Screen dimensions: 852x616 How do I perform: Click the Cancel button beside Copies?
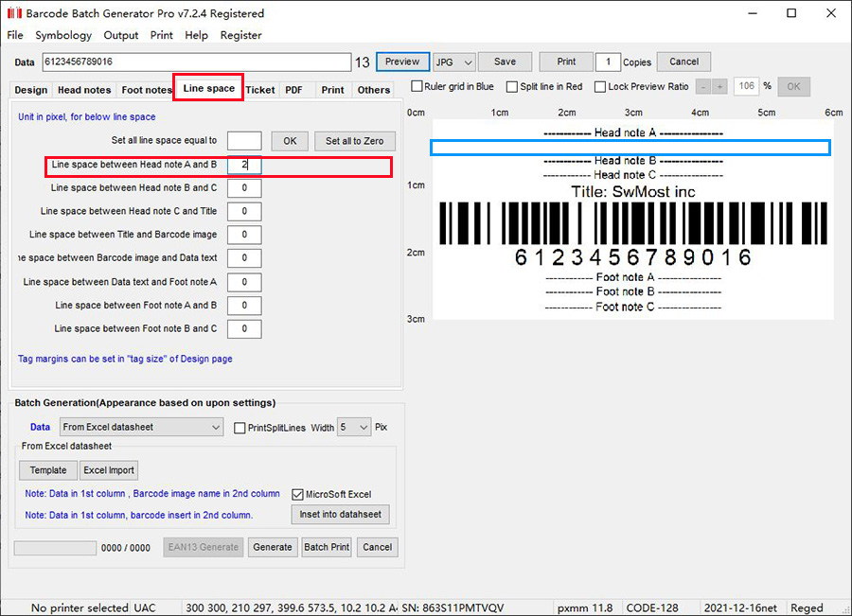pyautogui.click(x=683, y=62)
